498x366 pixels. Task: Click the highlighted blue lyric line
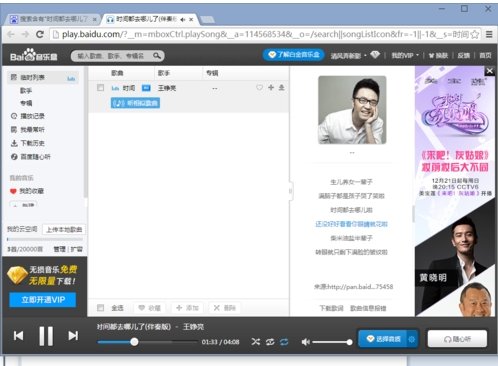[351, 224]
